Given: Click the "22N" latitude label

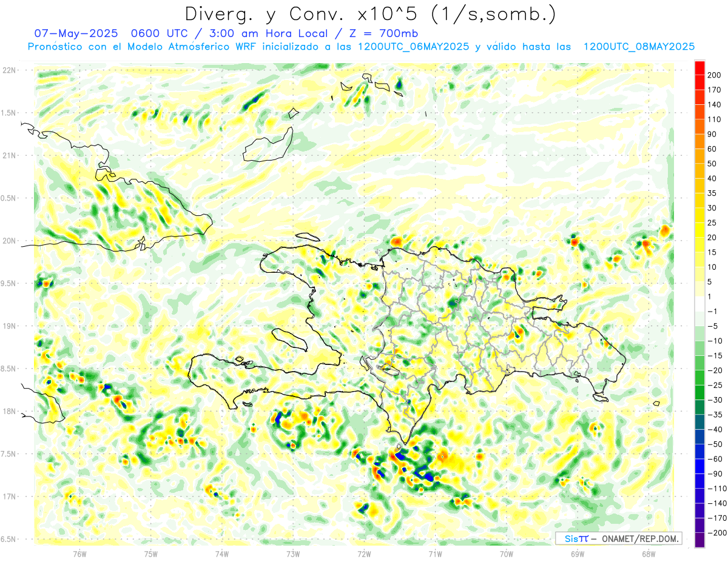Looking at the screenshot, I should click(x=9, y=70).
